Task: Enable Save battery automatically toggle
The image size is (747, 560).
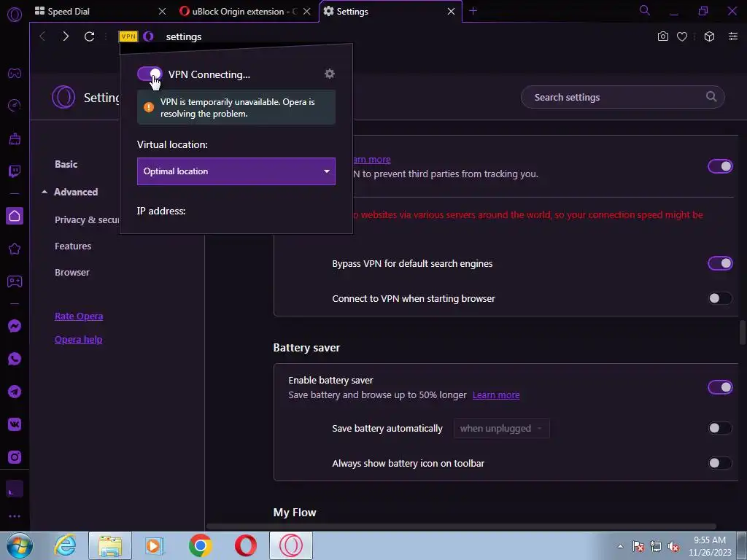Action: [720, 428]
